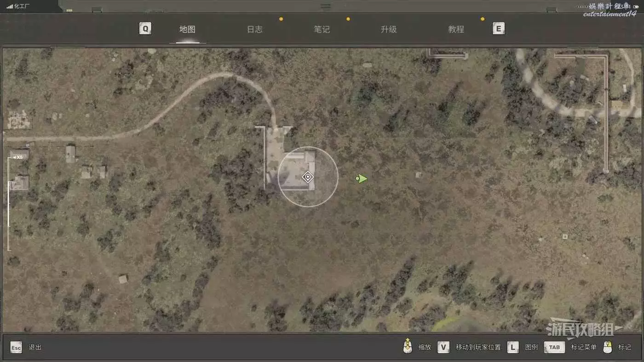Screen dimensions: 644x362
Task: Click the V key icon
Action: pyautogui.click(x=443, y=347)
